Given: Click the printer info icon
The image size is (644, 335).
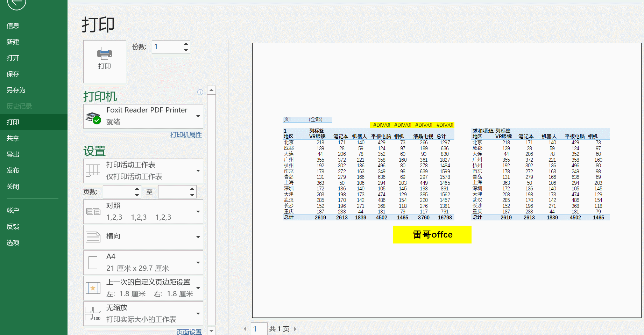Looking at the screenshot, I should coord(200,92).
